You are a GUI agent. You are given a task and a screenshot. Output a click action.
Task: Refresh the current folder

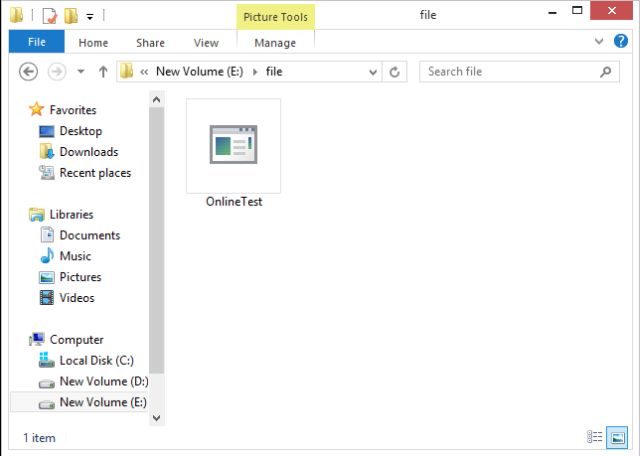pos(394,72)
